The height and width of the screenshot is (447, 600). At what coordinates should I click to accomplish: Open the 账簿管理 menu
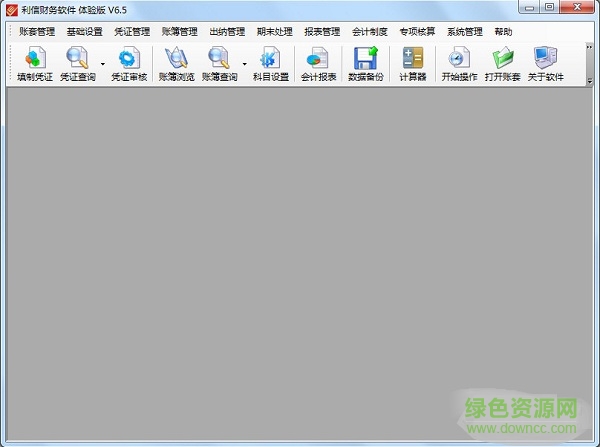pos(179,32)
